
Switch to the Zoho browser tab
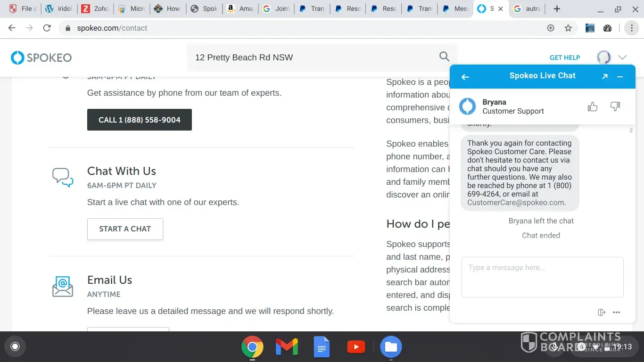[95, 9]
